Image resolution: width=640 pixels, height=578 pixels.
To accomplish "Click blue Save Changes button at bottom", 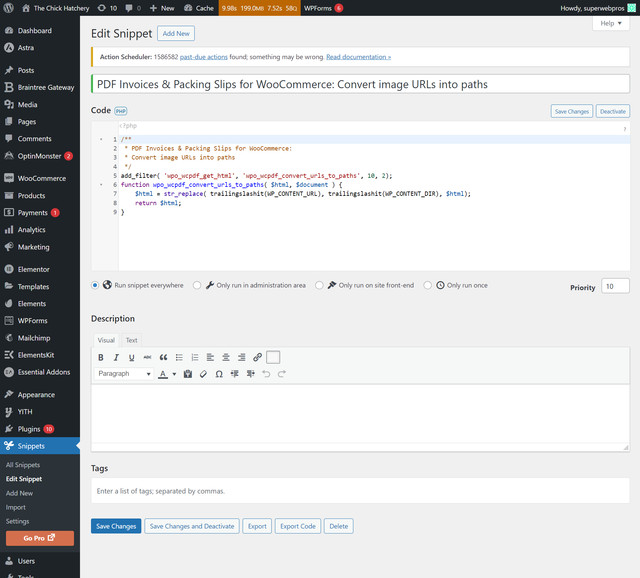I will tap(116, 526).
